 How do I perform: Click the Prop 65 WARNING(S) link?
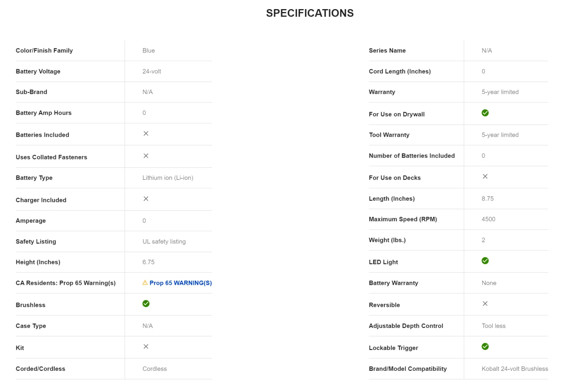click(x=180, y=283)
